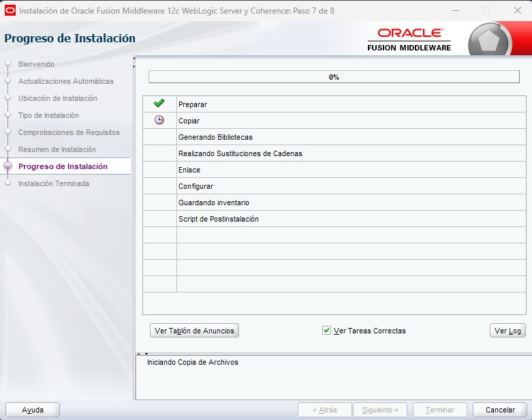Minimize the installer window
This screenshot has width=532, height=420.
click(456, 10)
